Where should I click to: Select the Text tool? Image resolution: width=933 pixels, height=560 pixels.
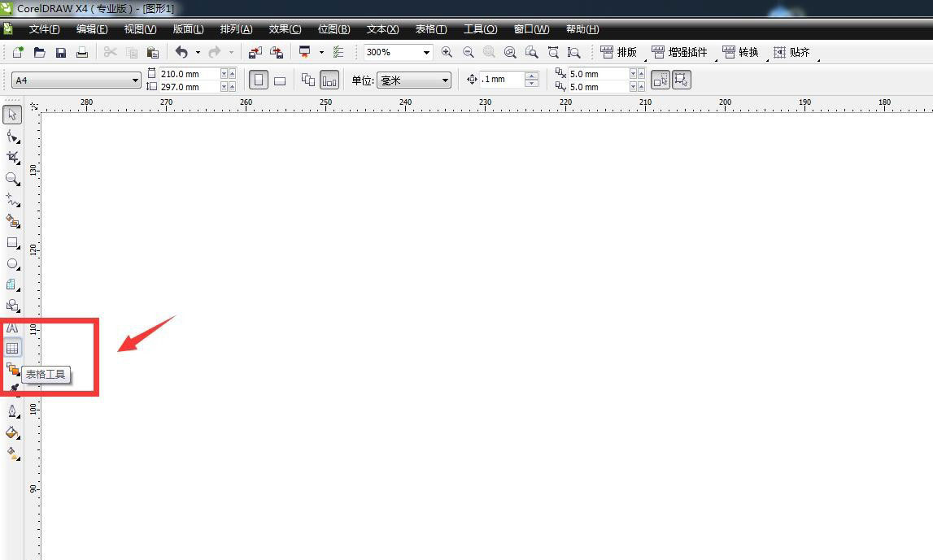click(x=12, y=328)
